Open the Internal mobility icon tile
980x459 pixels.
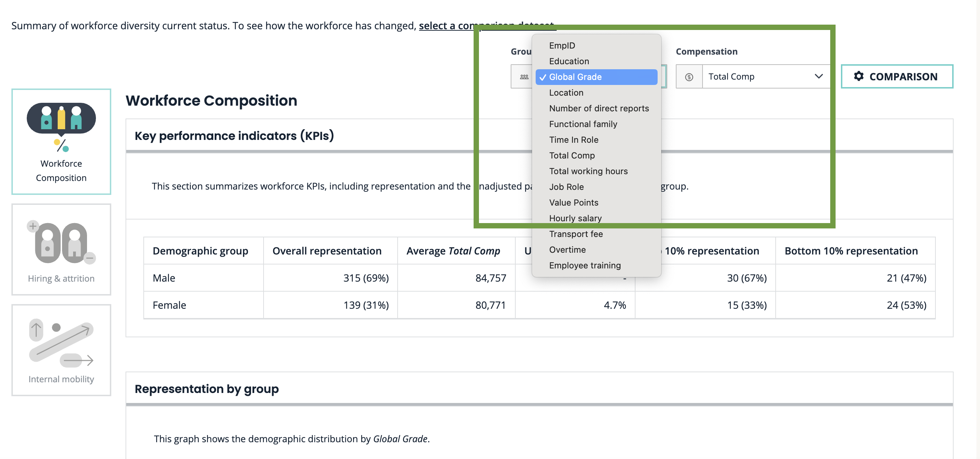pyautogui.click(x=61, y=349)
